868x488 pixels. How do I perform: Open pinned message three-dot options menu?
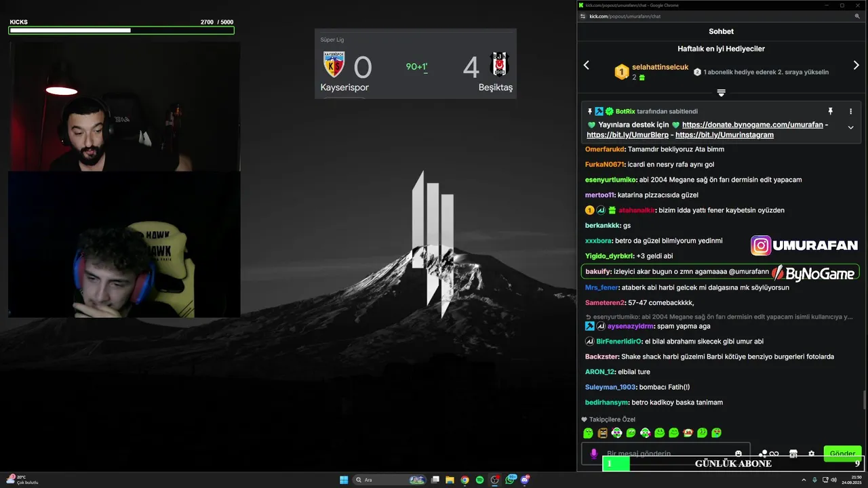(850, 111)
